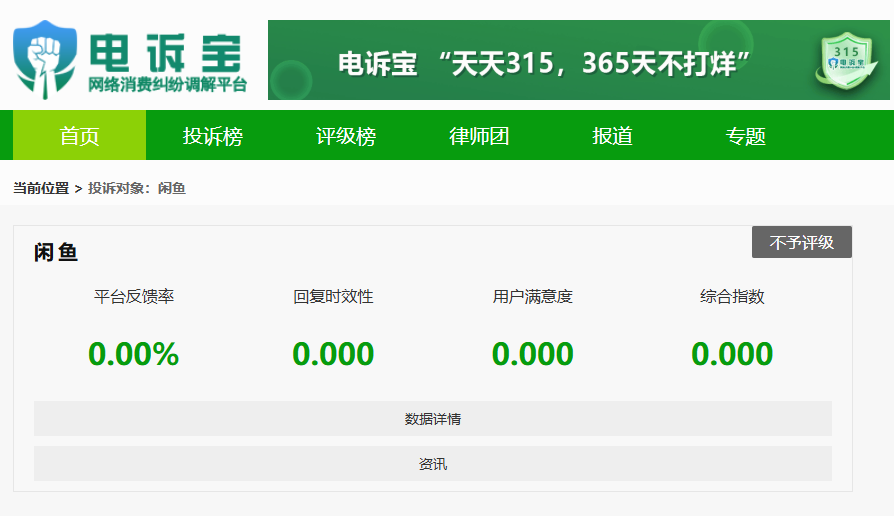Click the 用户满意度 label
This screenshot has width=894, height=516.
click(533, 296)
